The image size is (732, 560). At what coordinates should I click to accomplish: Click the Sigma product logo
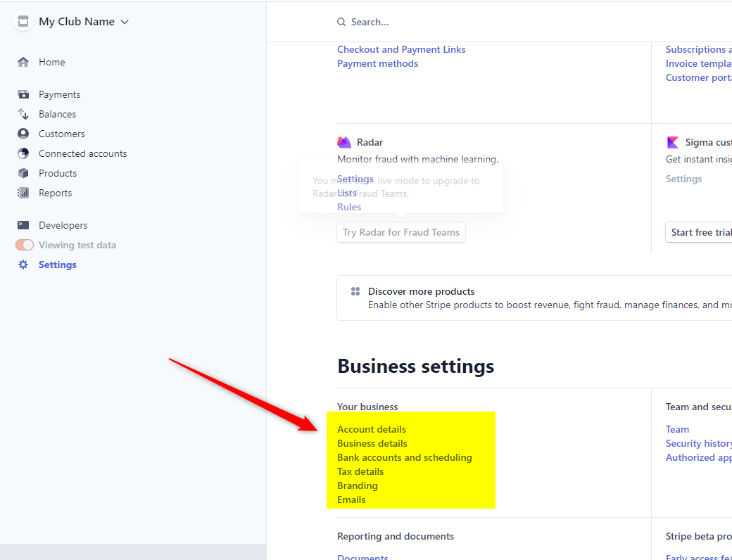click(x=672, y=142)
